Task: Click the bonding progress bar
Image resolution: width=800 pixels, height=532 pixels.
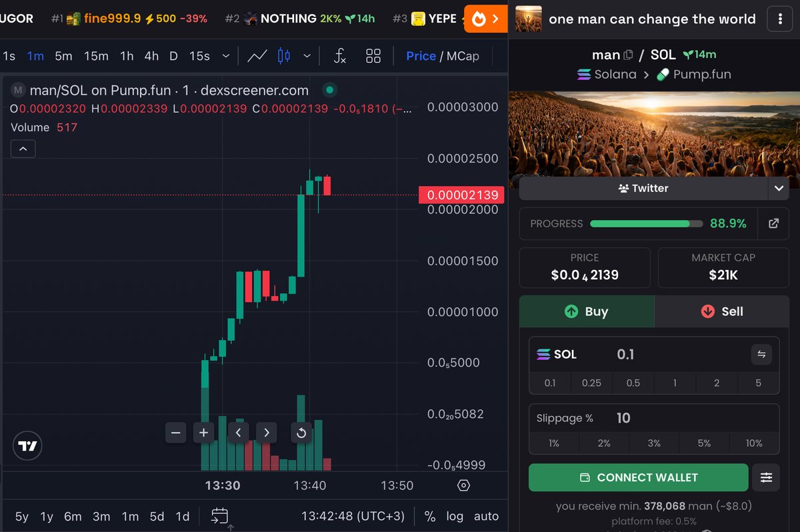Action: click(x=647, y=223)
